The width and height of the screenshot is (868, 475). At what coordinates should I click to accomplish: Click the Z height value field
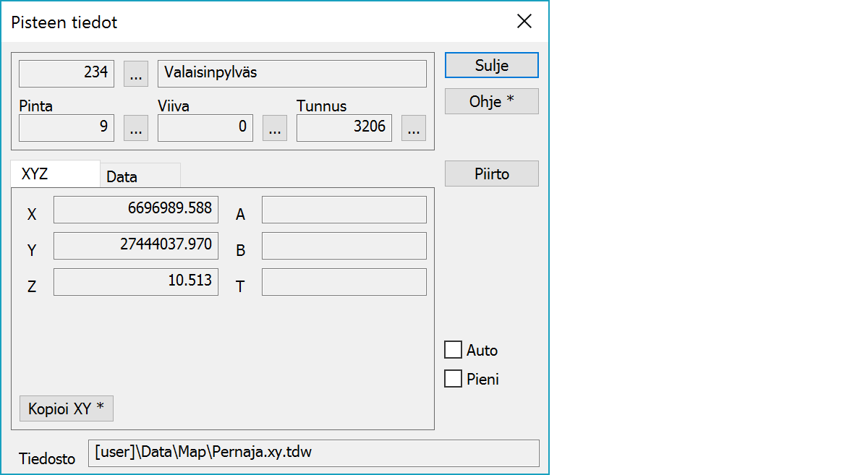point(136,282)
